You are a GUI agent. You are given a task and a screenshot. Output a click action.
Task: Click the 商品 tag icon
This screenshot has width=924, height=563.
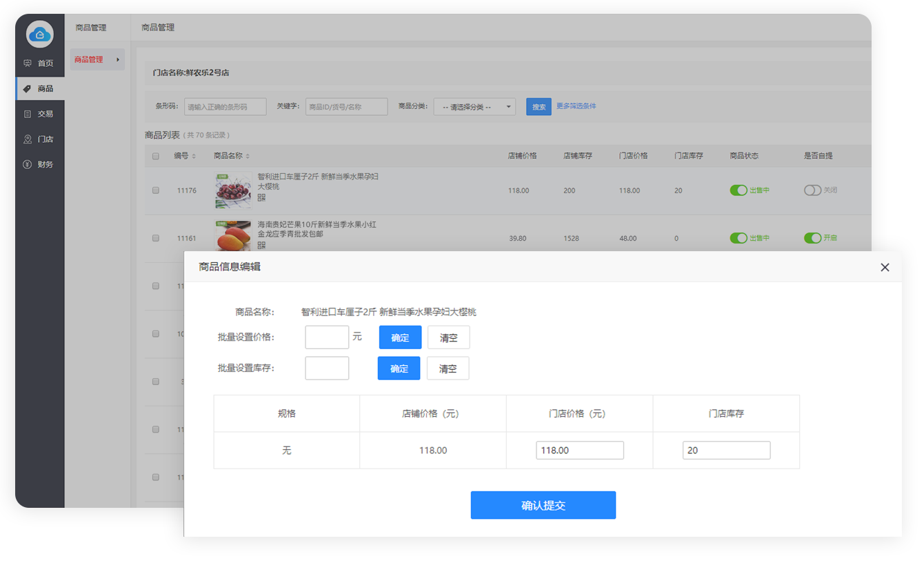[x=28, y=88]
